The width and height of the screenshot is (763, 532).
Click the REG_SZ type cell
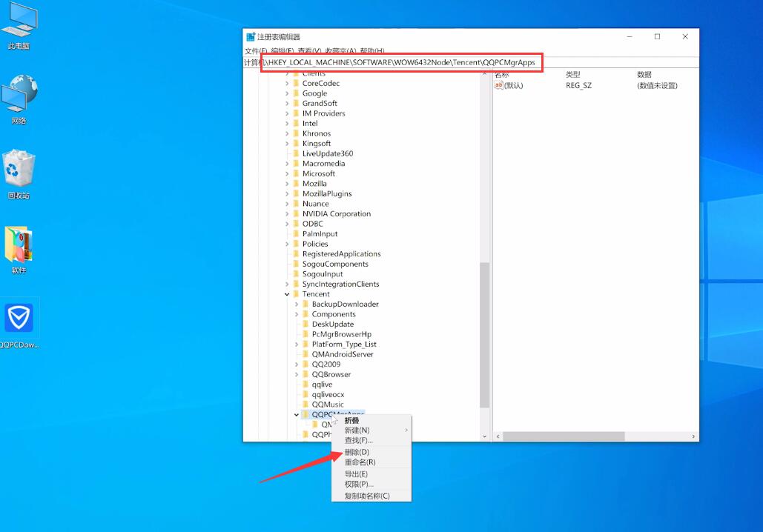click(578, 86)
